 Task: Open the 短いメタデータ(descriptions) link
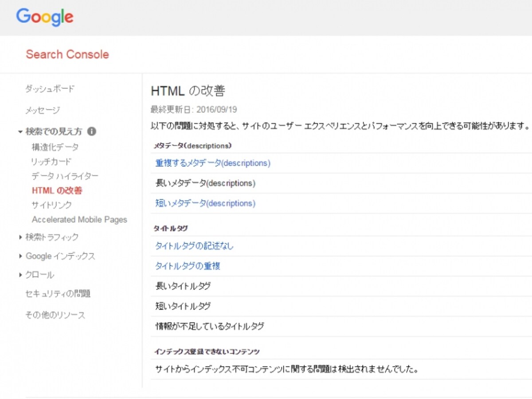tap(205, 203)
